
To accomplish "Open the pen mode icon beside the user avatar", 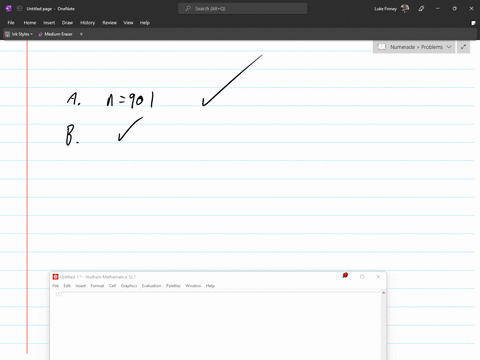I will pos(421,9).
